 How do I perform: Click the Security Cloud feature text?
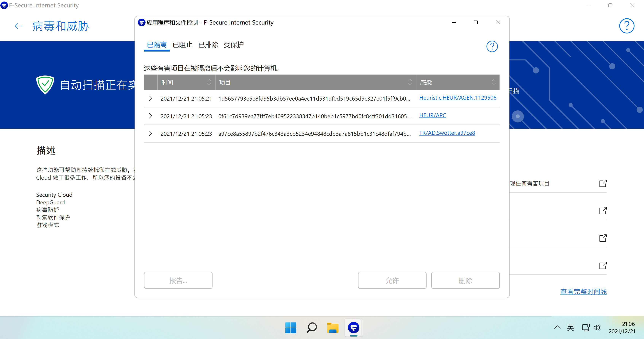54,195
